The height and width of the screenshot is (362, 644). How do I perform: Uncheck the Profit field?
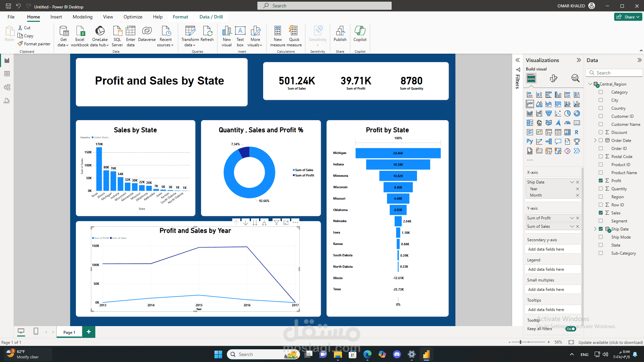point(601,180)
